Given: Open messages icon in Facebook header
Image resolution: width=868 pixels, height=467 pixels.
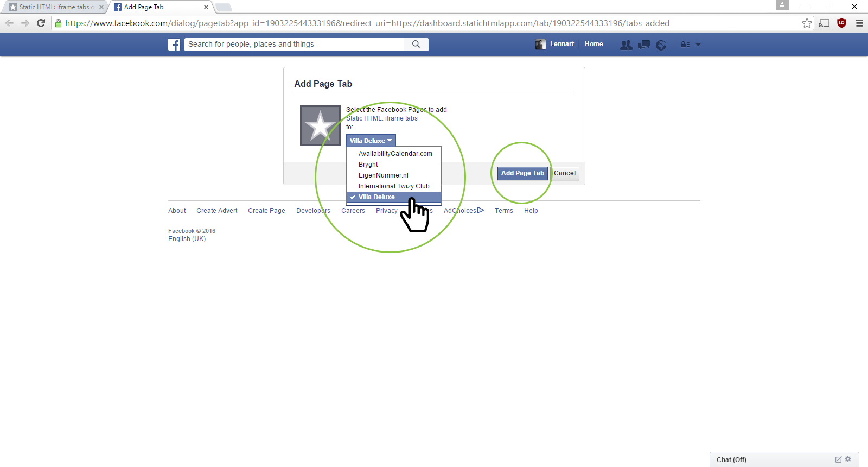Looking at the screenshot, I should pos(644,45).
